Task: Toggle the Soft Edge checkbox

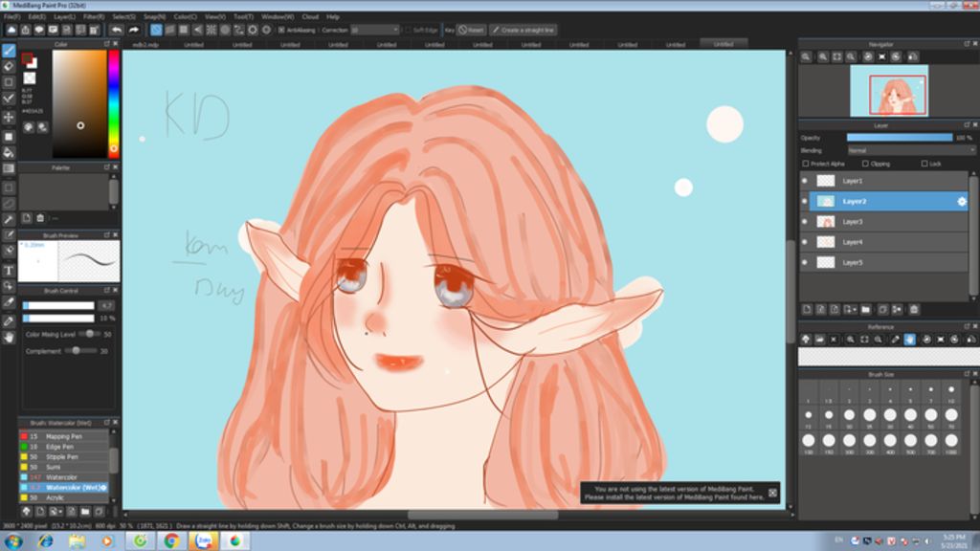Action: coord(408,30)
